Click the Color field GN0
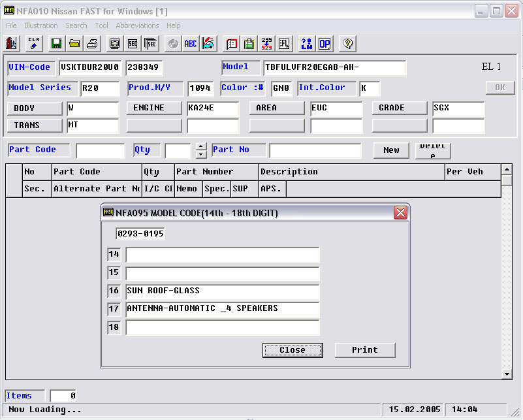Image resolution: width=523 pixels, height=420 pixels. 281,88
